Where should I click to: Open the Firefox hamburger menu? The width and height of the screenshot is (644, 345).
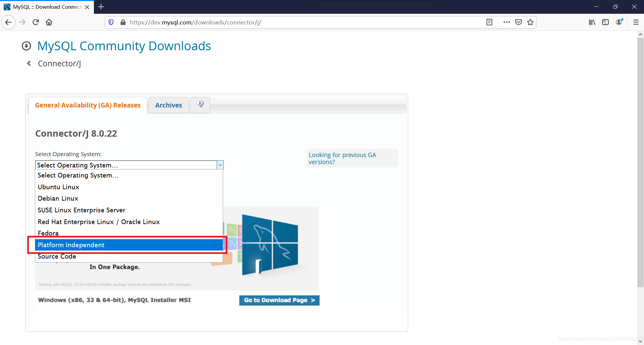(x=636, y=22)
